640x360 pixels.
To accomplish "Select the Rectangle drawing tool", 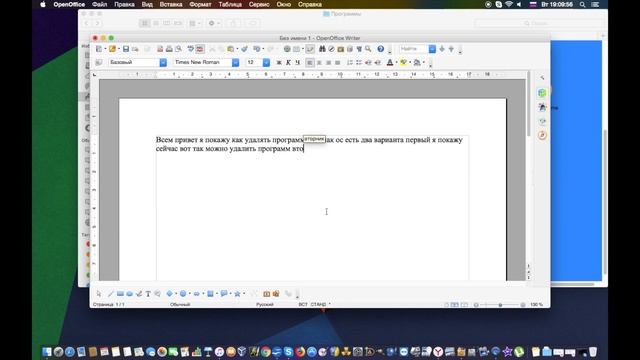I will point(120,293).
